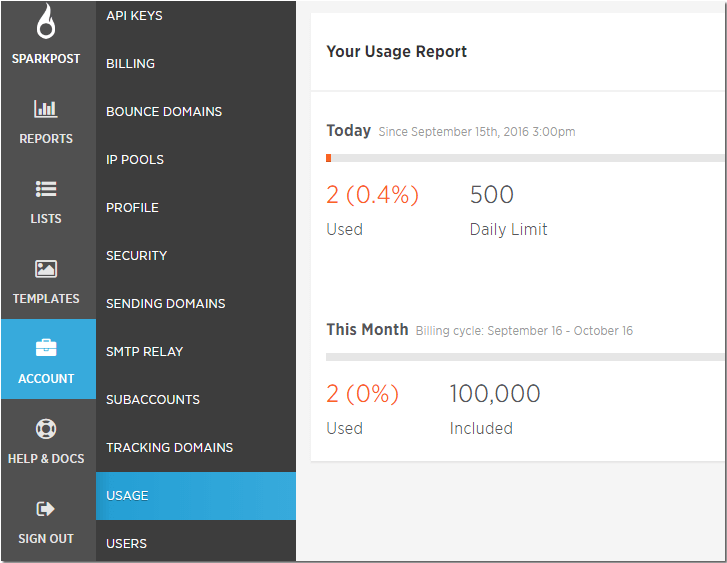727x563 pixels.
Task: Select the Subaccounts menu item
Action: coord(196,400)
